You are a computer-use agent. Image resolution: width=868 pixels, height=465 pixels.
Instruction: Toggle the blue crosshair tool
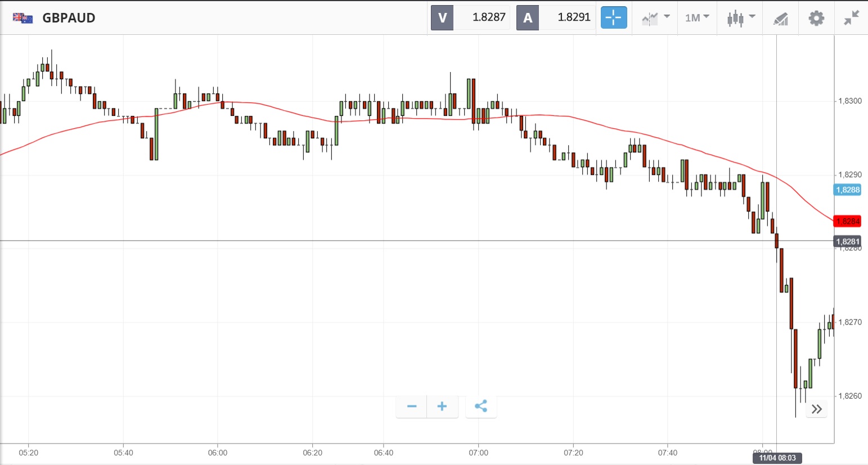[614, 17]
